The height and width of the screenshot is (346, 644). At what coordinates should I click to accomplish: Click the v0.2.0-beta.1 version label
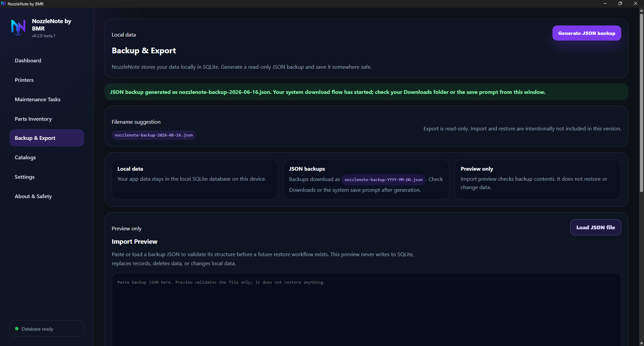[x=44, y=36]
